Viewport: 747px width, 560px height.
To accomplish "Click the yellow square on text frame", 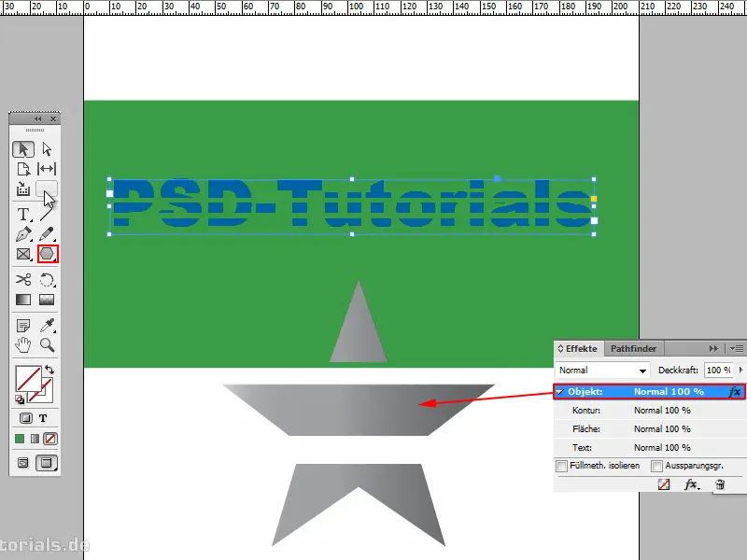I will (594, 199).
